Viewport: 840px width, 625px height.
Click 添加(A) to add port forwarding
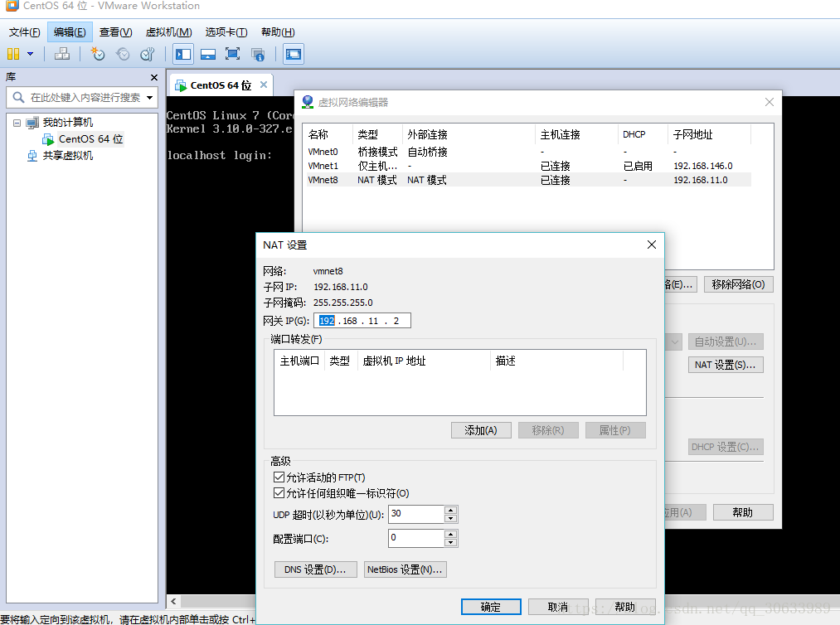pyautogui.click(x=481, y=430)
